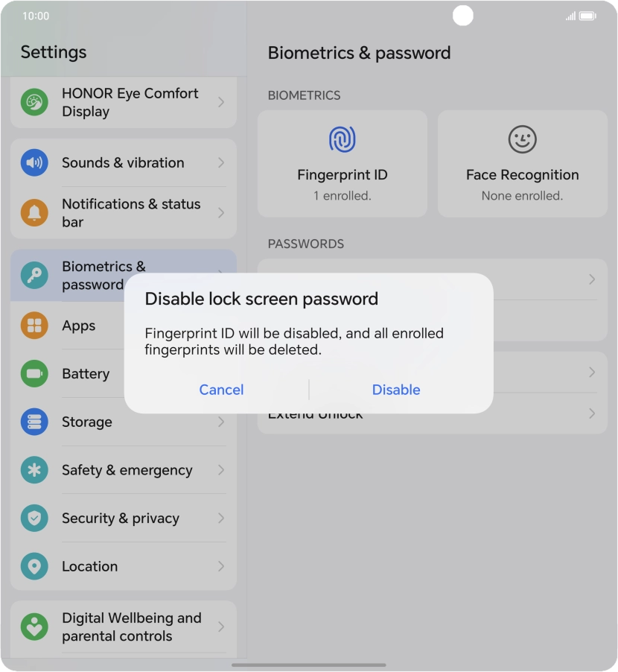Tap the Storage icon

[34, 422]
